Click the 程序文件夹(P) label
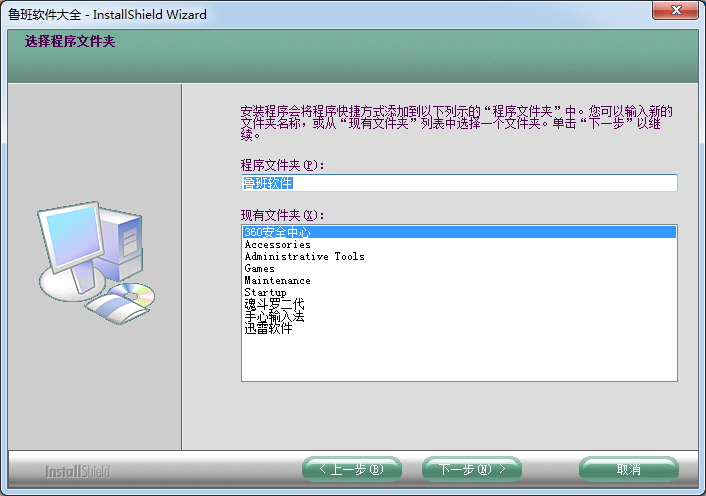Screen dimensions: 706x496 click(283, 164)
